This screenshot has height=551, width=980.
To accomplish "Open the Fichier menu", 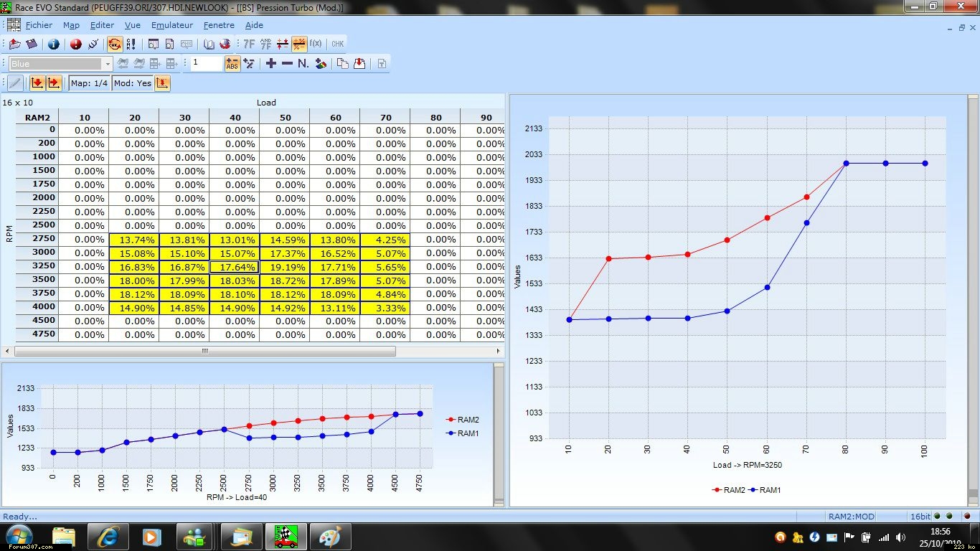I will tap(39, 25).
